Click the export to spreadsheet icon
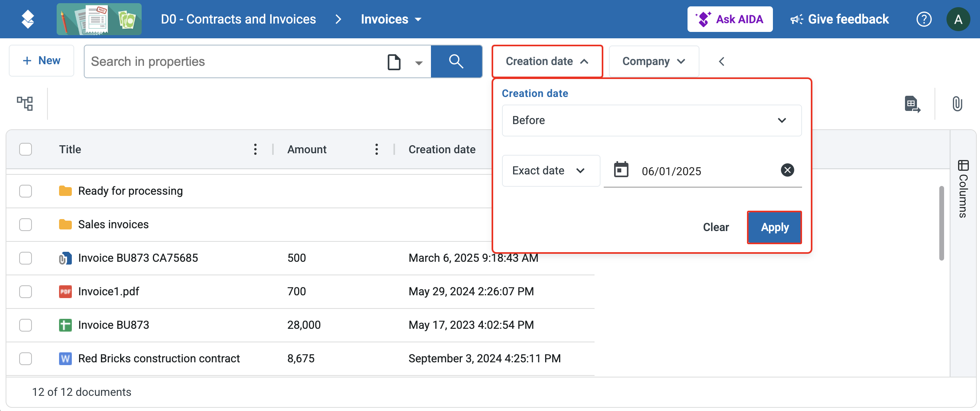The image size is (980, 411). click(x=912, y=104)
